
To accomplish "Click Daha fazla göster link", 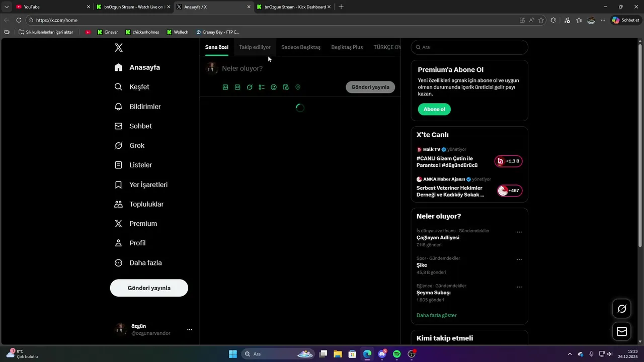I will coord(437,315).
